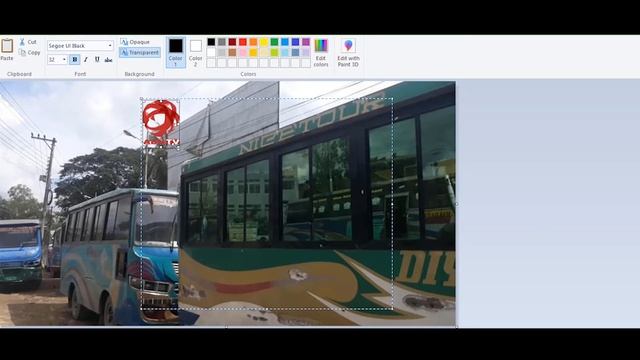Pick the light yellow color swatch
Viewport: 640px width, 360px height.
pos(264,52)
